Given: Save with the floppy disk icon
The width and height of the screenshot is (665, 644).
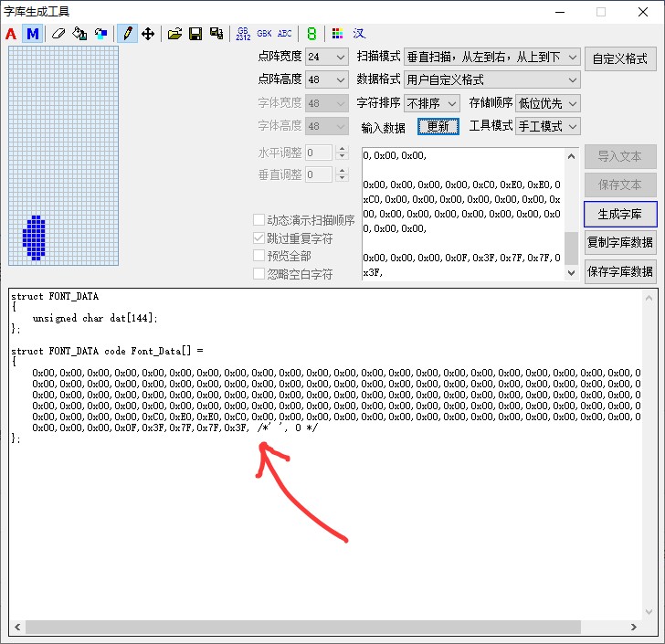Looking at the screenshot, I should pos(195,34).
